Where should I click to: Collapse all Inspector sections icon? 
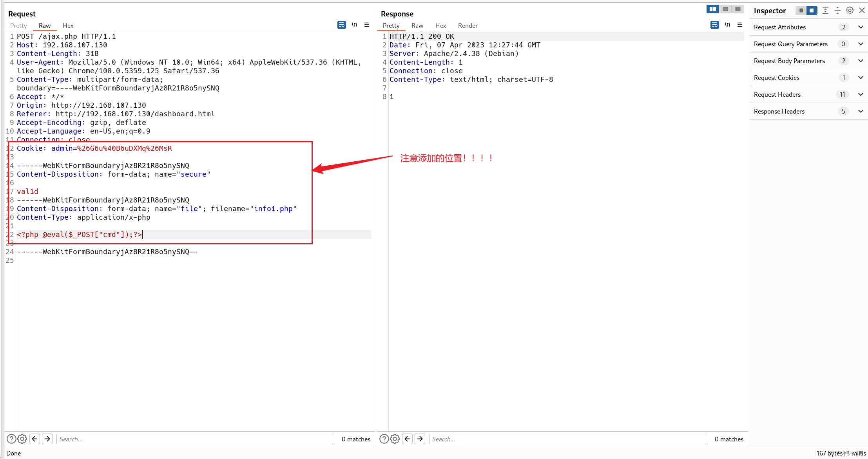(x=837, y=11)
